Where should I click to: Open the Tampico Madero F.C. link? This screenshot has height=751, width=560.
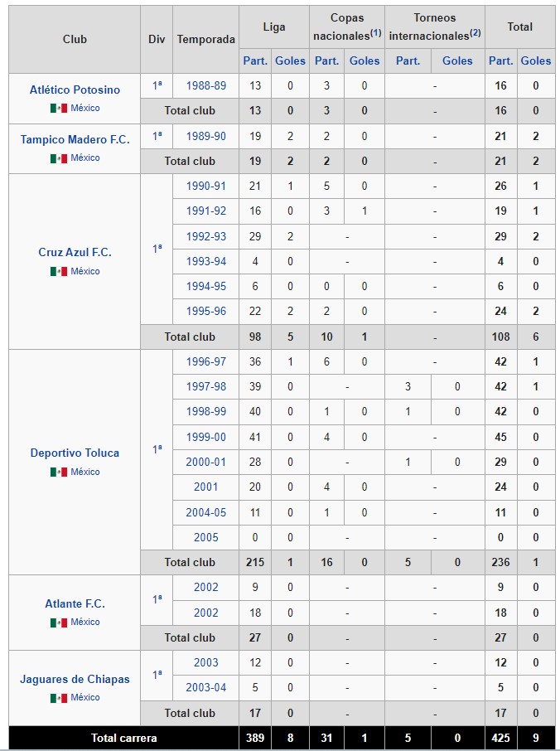(x=75, y=139)
